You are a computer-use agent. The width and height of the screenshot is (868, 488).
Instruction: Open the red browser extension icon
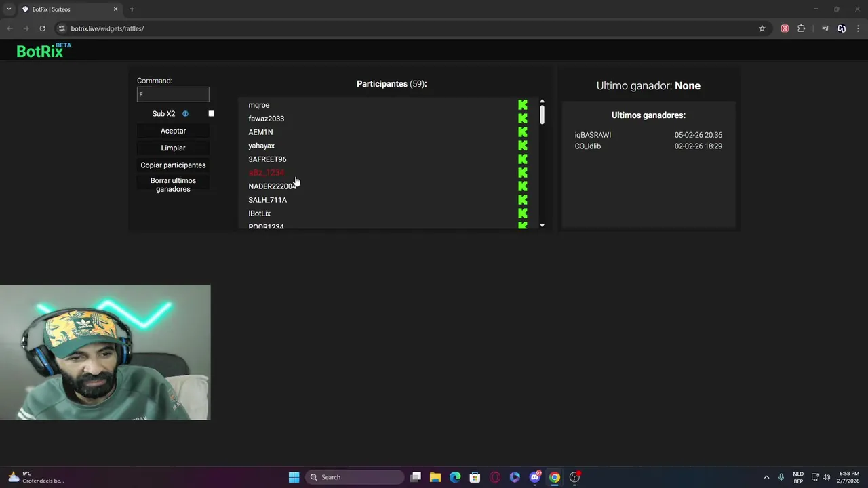[x=785, y=28]
